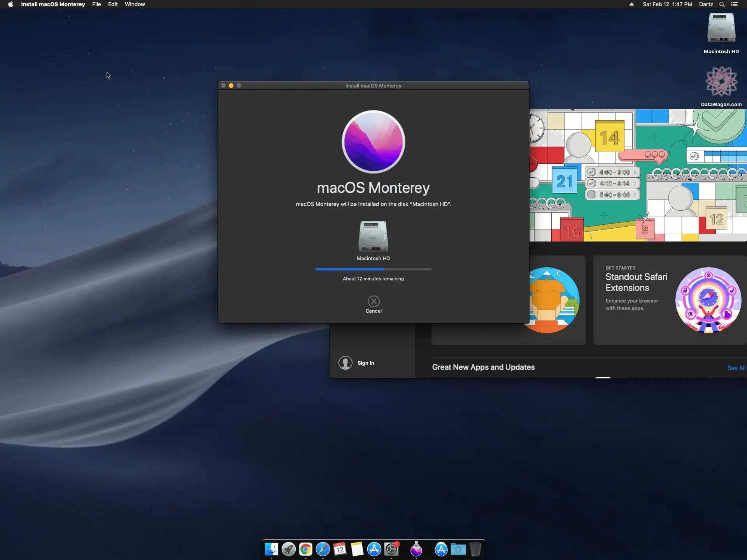Open the Apple menu
747x560 pixels.
(11, 4)
